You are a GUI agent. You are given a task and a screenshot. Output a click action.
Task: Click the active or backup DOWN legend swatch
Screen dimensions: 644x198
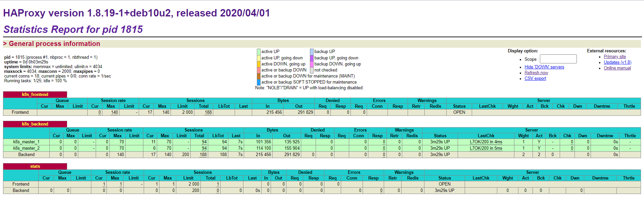259,70
